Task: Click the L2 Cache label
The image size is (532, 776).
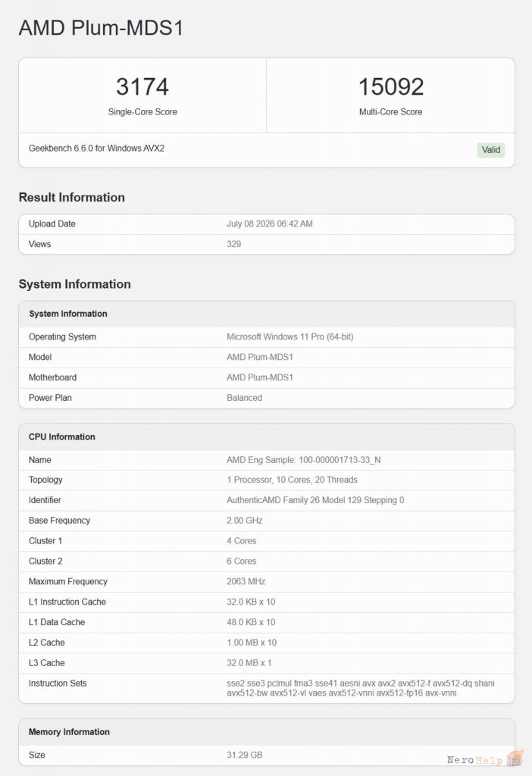Action: coord(46,643)
